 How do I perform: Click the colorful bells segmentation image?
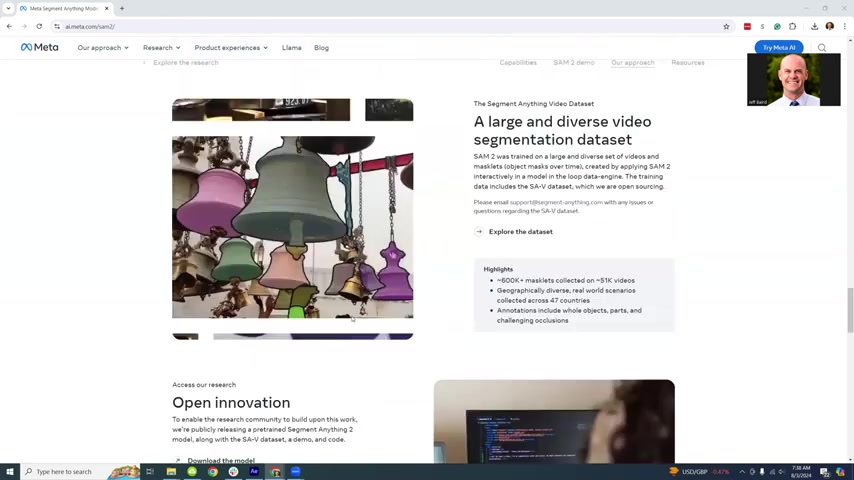[x=292, y=227]
